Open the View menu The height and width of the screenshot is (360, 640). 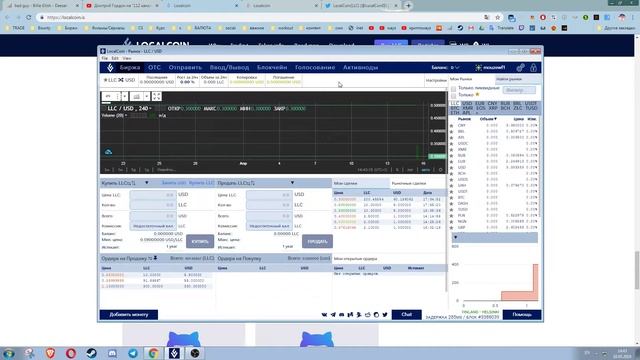point(127,58)
